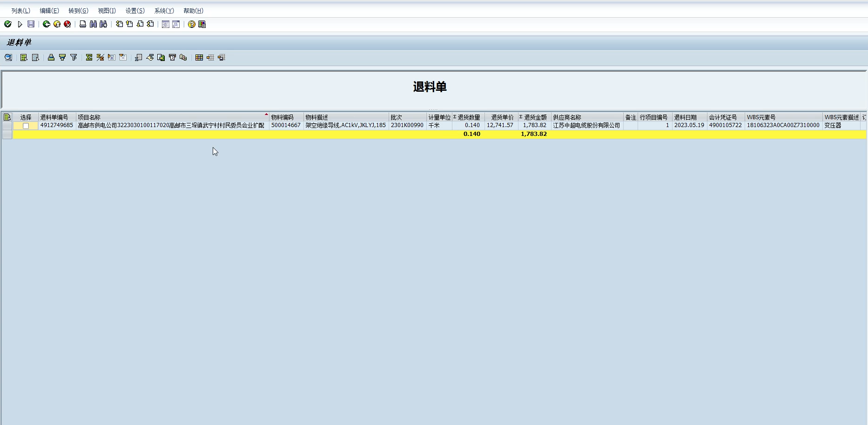
Task: Open the Find binoculars icon
Action: (x=93, y=24)
